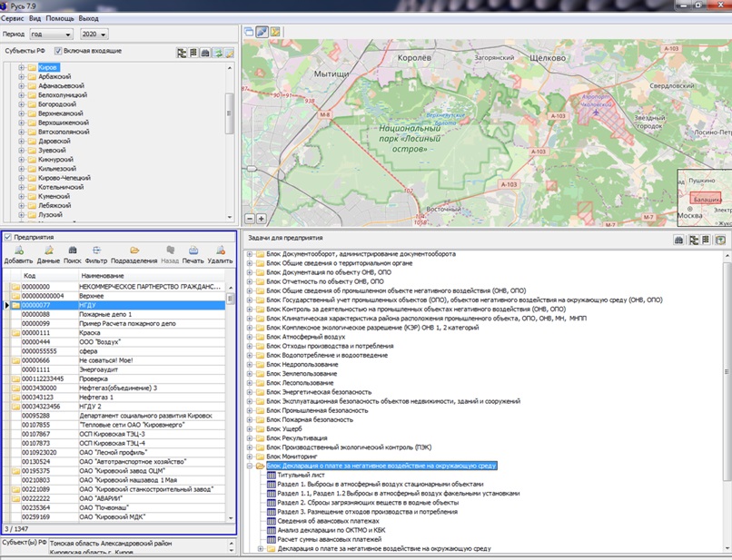Click binoculars search icon in tasks panel

[678, 240]
